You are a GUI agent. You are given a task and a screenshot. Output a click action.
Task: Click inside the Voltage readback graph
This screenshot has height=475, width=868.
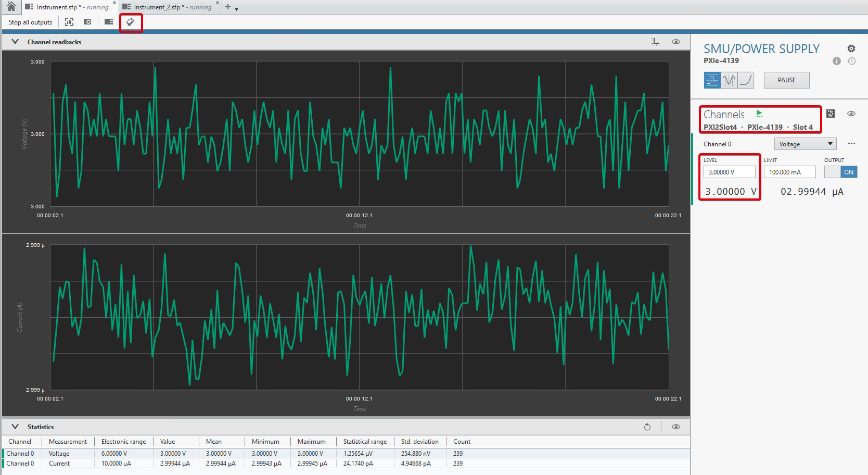point(359,134)
